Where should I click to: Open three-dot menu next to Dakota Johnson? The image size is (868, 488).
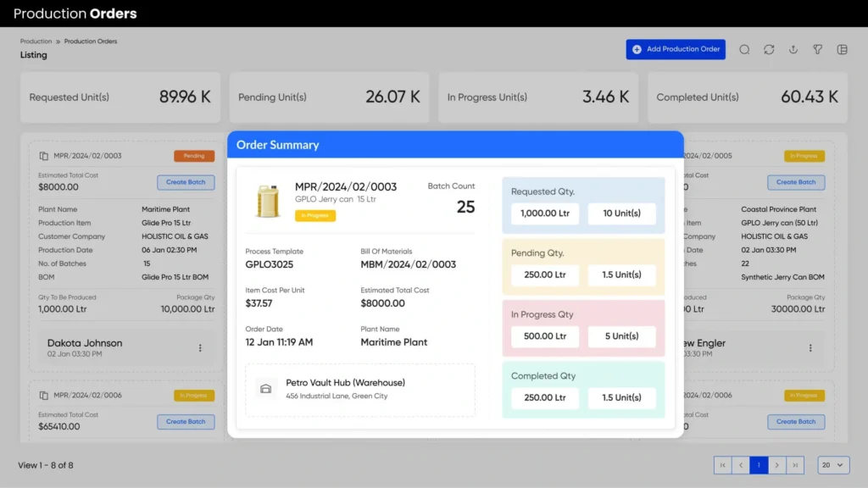pyautogui.click(x=200, y=348)
